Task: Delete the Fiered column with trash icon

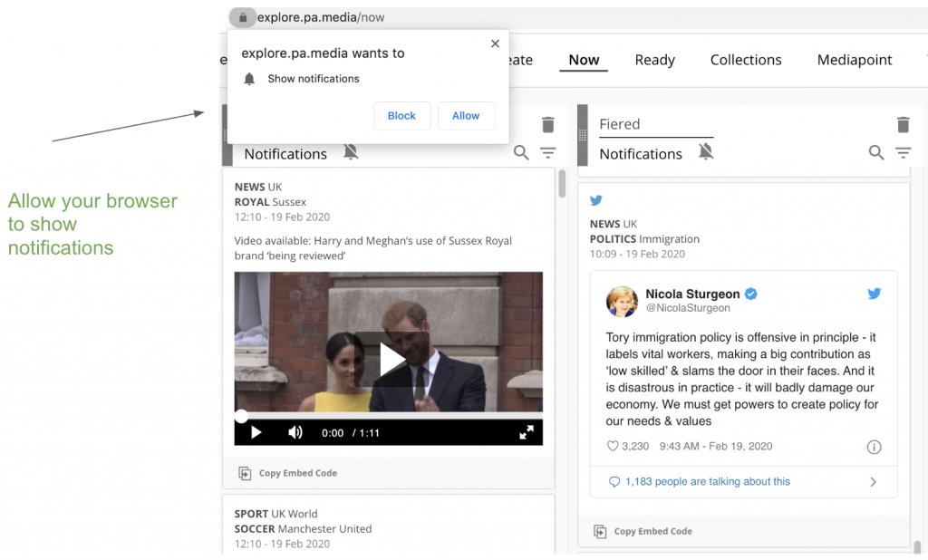Action: pos(903,125)
